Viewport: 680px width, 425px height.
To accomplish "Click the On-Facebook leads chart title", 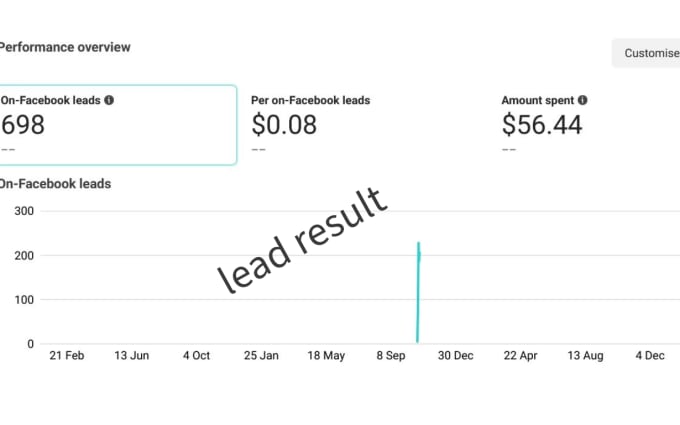I will tap(55, 184).
